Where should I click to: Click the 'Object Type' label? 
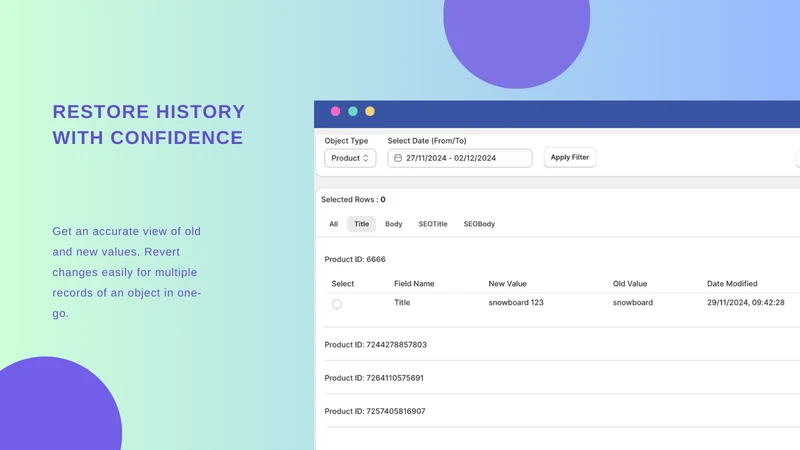pos(346,141)
